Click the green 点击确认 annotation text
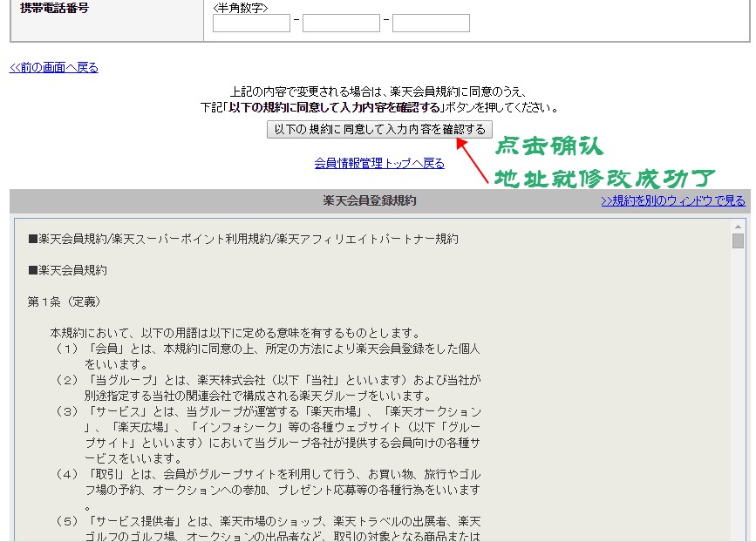Image resolution: width=756 pixels, height=542 pixels. (x=548, y=146)
